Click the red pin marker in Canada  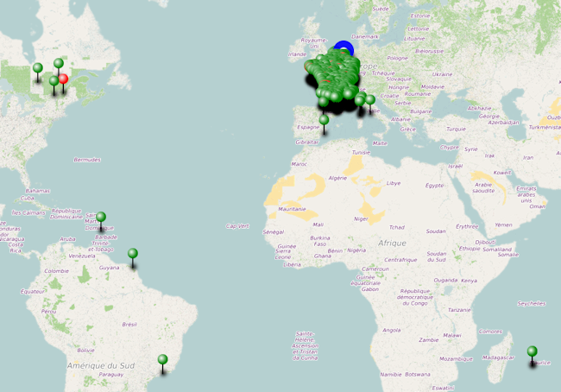pyautogui.click(x=63, y=79)
